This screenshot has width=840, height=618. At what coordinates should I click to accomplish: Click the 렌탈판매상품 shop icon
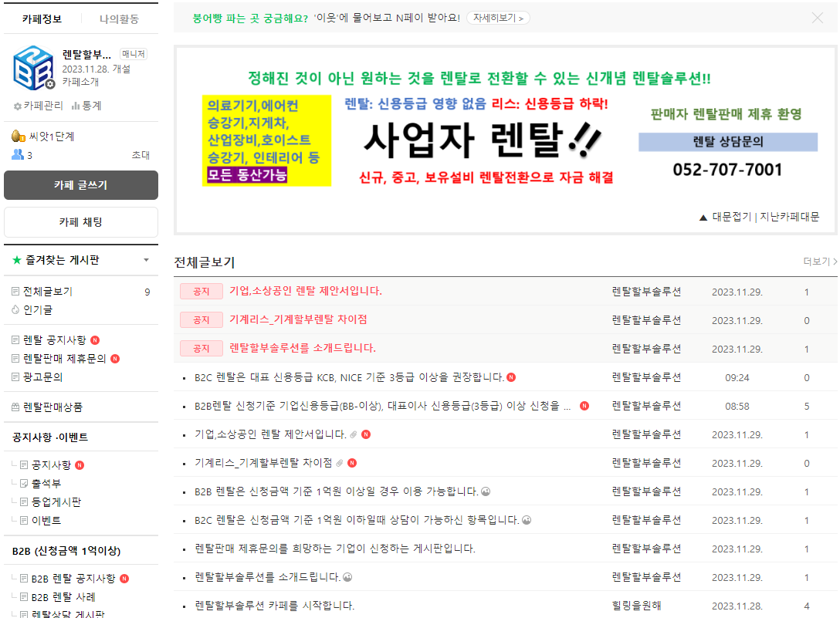(15, 407)
